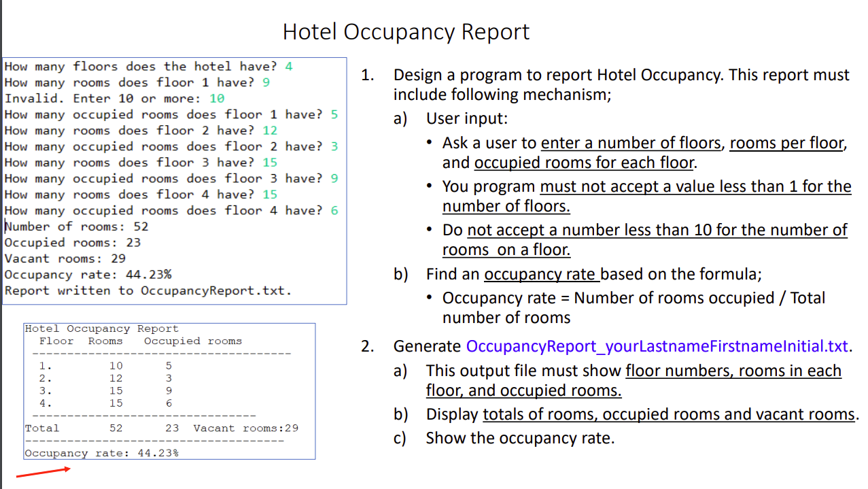The image size is (868, 489).
Task: Select the 'Vacant rooms: 29' output line
Action: pos(63,258)
